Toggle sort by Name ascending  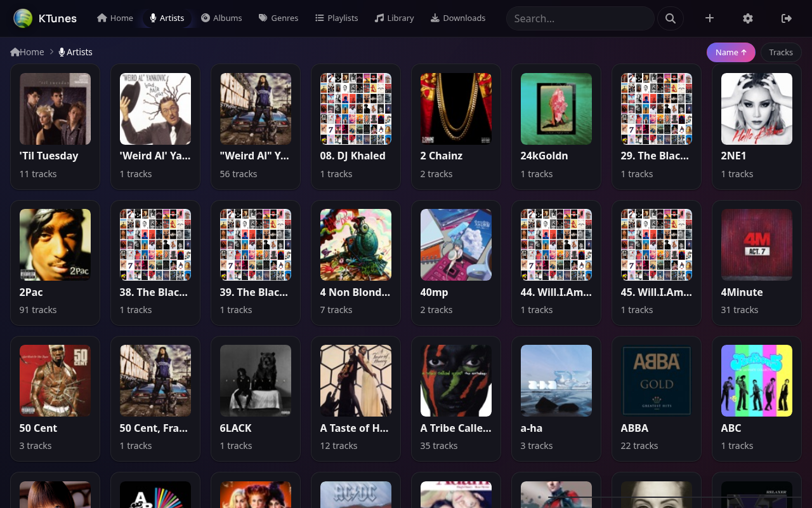(x=731, y=52)
